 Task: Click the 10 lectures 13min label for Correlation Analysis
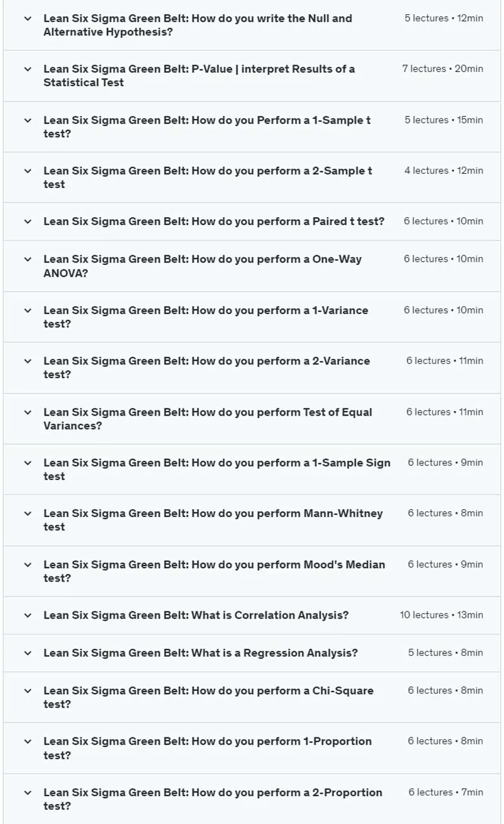[x=441, y=615]
